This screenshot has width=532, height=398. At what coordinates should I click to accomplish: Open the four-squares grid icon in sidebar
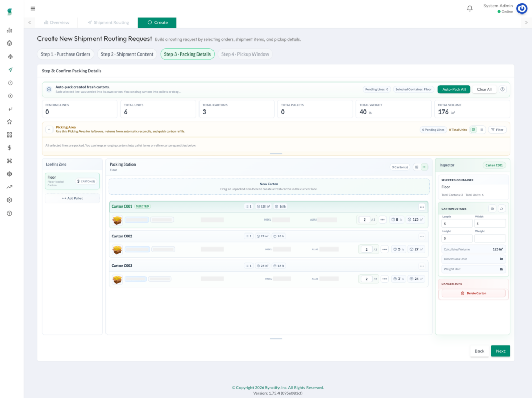pos(9,135)
